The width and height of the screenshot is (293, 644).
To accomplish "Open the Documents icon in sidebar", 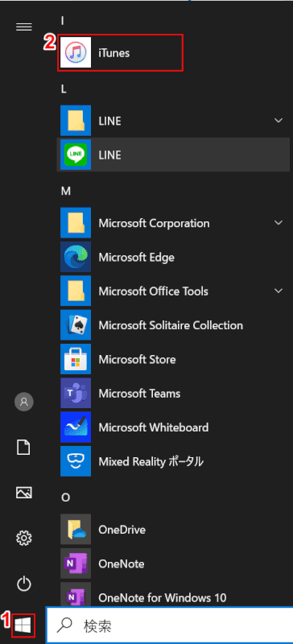I will point(24,447).
